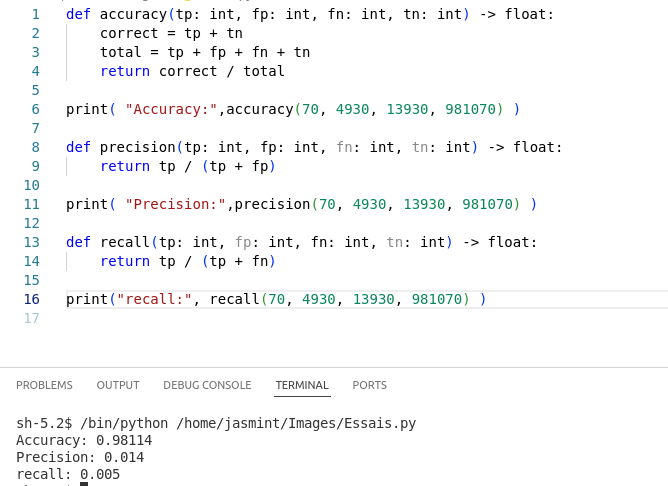The width and height of the screenshot is (668, 486).
Task: Click the precision function name after def
Action: [x=137, y=147]
